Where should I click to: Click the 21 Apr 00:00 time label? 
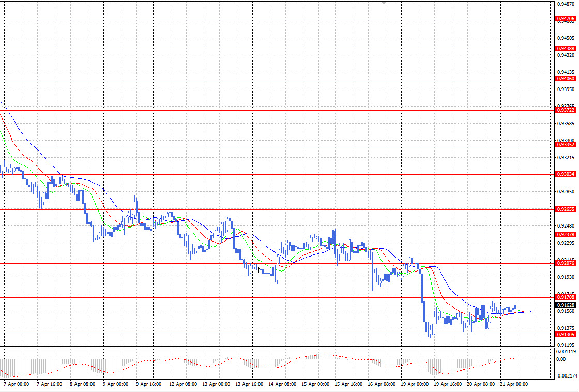pos(514,384)
